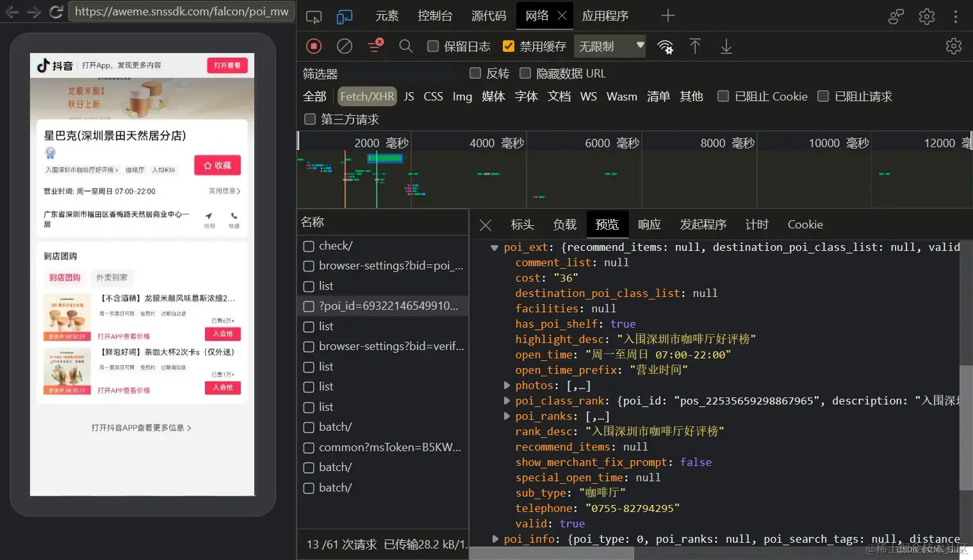Click the export HAR download arrow
Viewport: 973px width, 560px height.
(x=726, y=46)
